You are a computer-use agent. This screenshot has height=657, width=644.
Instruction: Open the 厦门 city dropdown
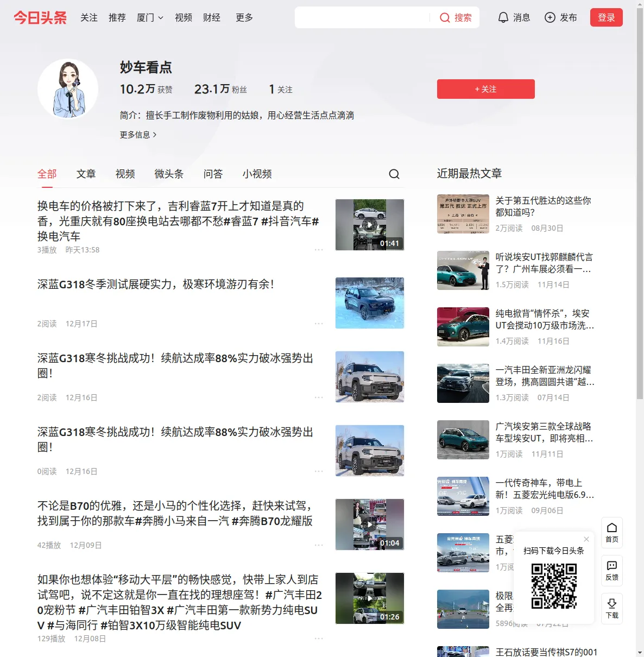[150, 18]
